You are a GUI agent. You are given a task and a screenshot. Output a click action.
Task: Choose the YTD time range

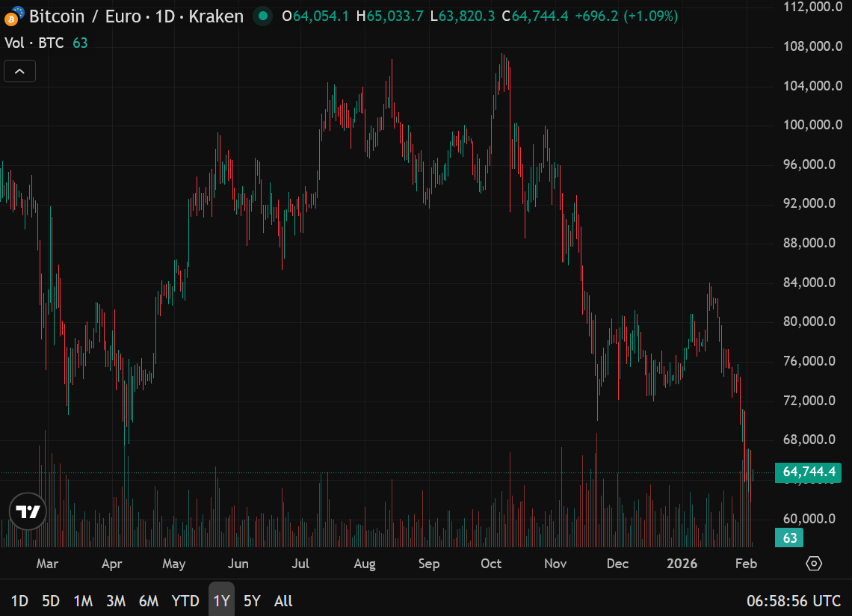click(185, 601)
